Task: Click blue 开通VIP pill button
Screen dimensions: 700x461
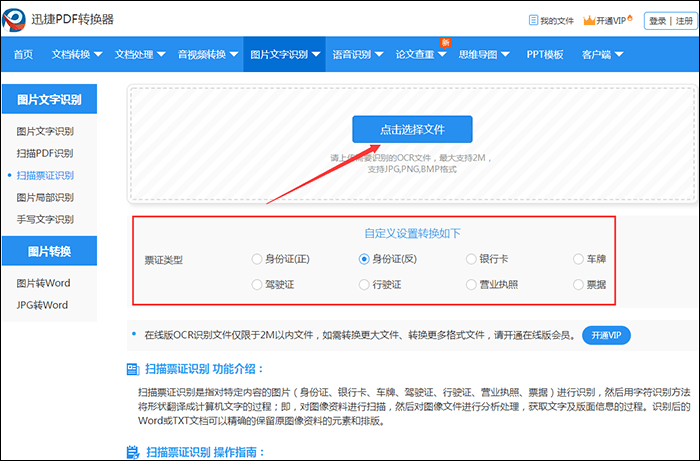Action: pyautogui.click(x=606, y=335)
